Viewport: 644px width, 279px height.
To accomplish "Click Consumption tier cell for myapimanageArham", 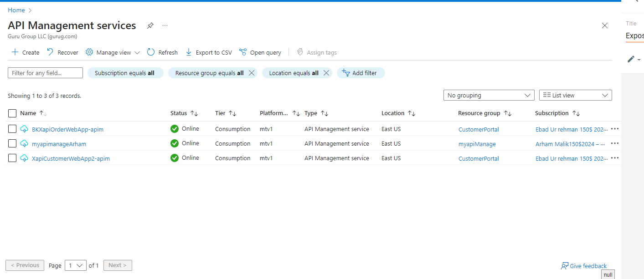I will pos(233,144).
